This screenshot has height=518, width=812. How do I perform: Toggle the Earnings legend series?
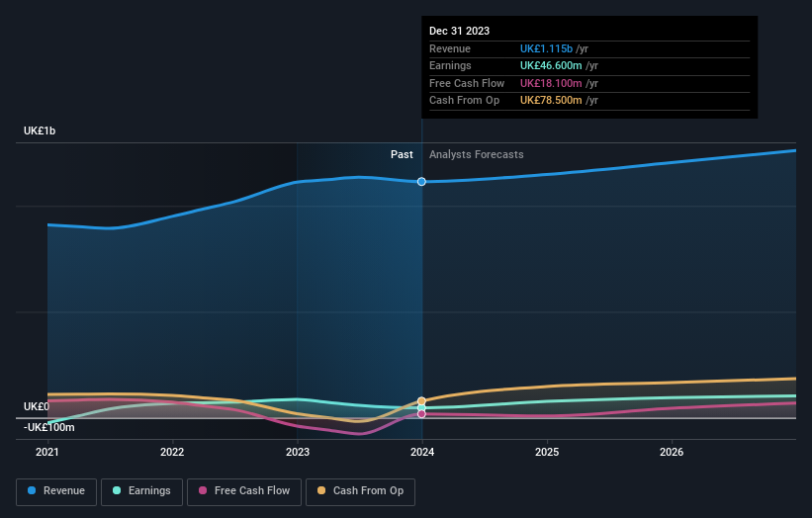tap(141, 491)
